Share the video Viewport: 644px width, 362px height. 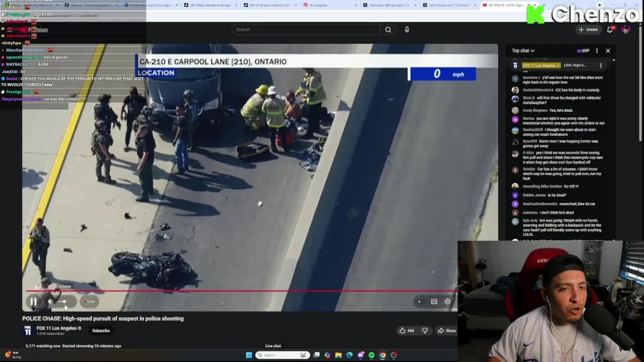(x=447, y=330)
